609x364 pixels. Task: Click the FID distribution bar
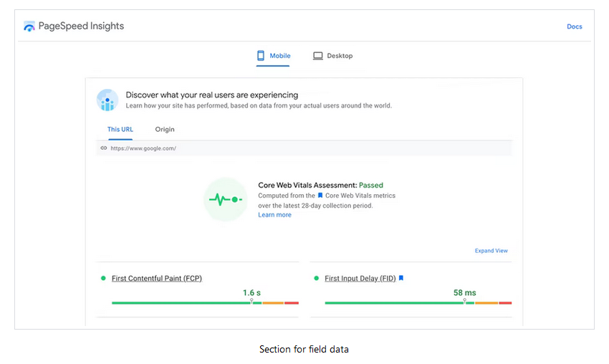(x=418, y=302)
